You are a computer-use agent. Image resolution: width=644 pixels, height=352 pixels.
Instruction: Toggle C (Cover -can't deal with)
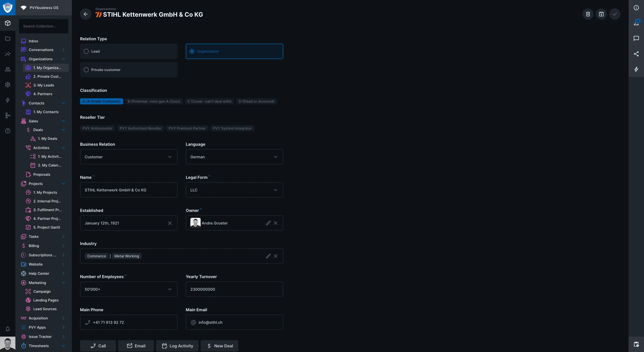point(209,101)
